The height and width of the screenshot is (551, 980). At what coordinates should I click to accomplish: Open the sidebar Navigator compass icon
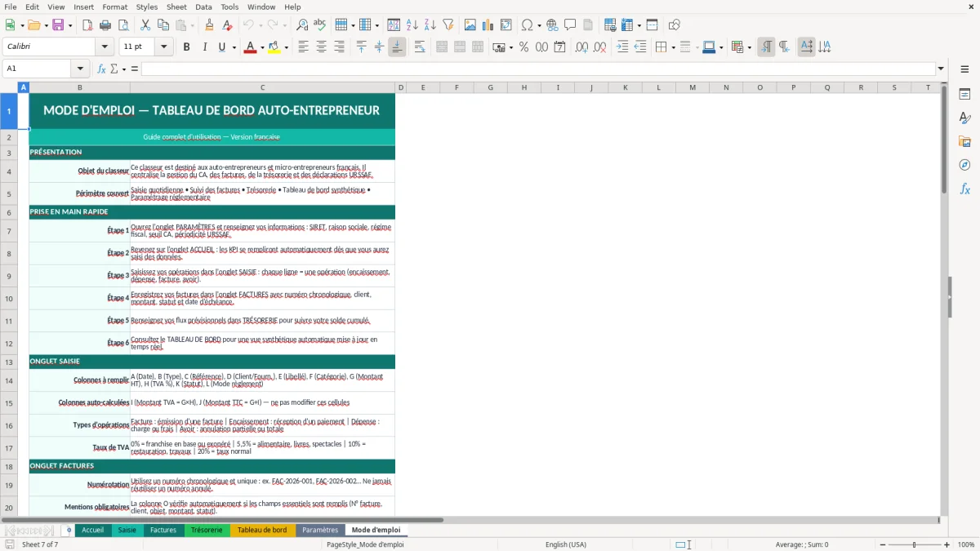(x=964, y=165)
